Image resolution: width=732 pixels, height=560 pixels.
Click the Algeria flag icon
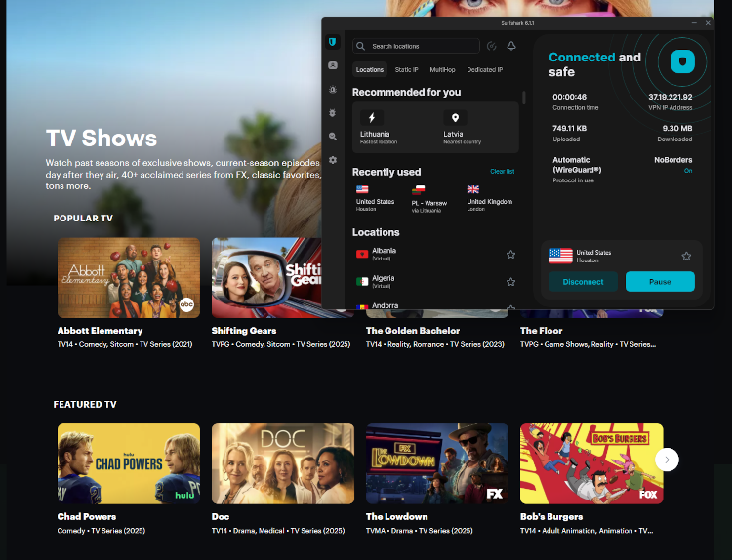coord(362,281)
